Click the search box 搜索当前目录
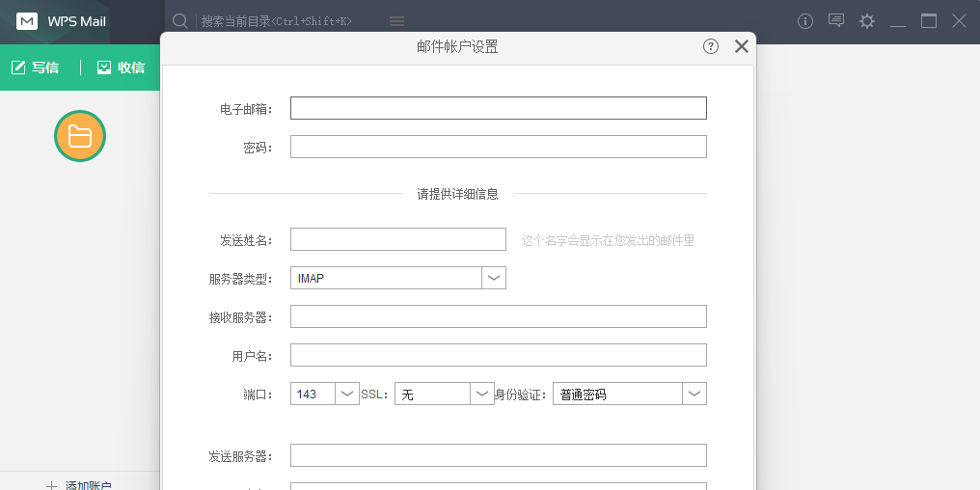 click(276, 21)
